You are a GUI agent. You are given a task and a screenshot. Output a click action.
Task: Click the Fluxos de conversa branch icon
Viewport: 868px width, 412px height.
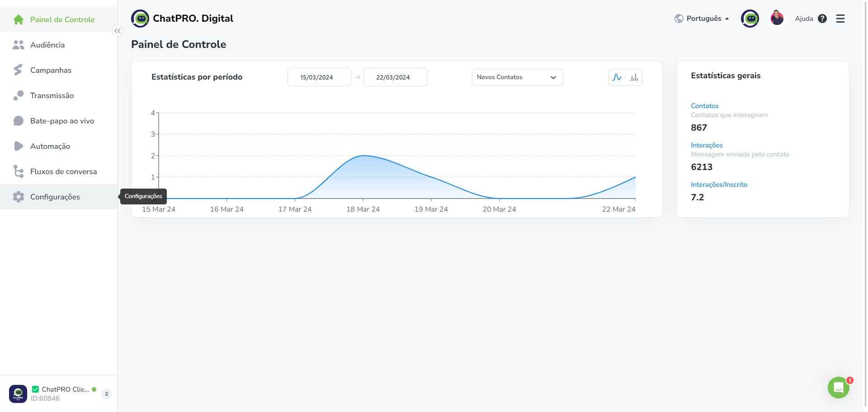pos(19,171)
